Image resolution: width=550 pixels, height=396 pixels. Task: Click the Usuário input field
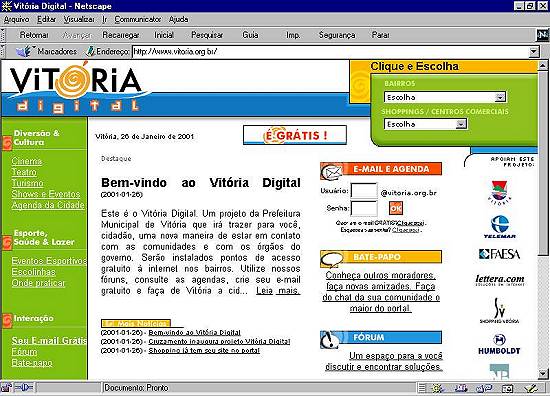364,191
